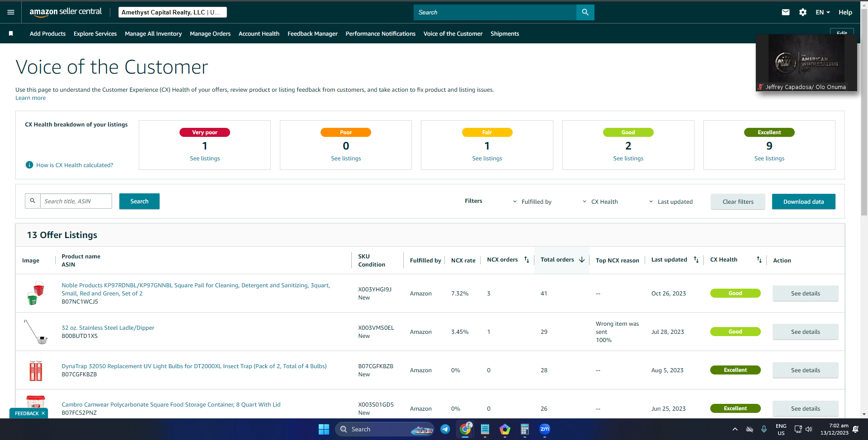Open the notifications bell icon in tray

pyautogui.click(x=855, y=430)
